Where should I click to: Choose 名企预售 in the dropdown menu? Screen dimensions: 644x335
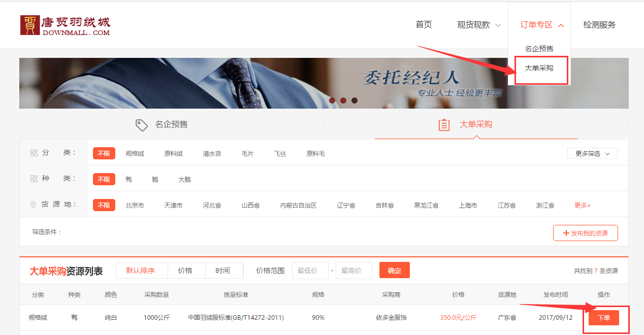(x=539, y=49)
